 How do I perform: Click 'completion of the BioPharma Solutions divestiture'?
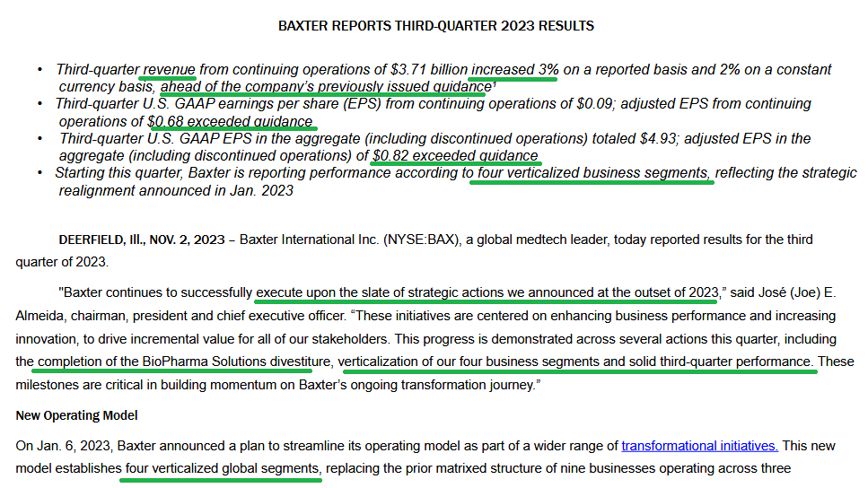pos(184,362)
